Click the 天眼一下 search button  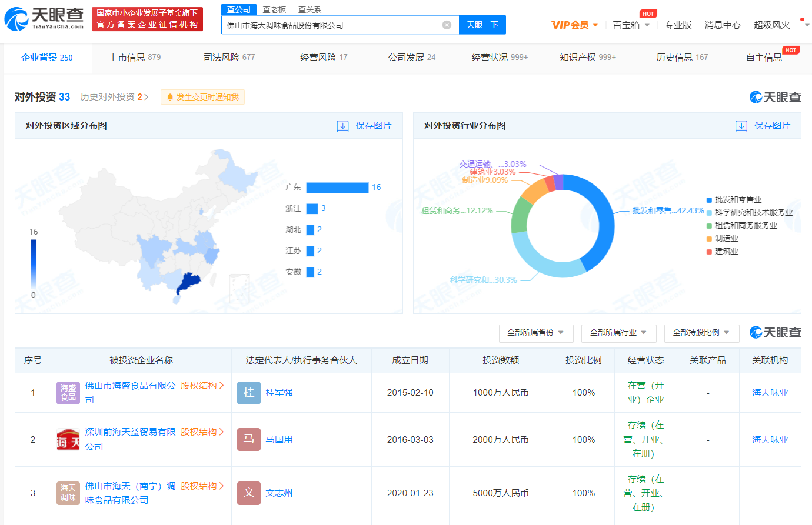tap(482, 25)
